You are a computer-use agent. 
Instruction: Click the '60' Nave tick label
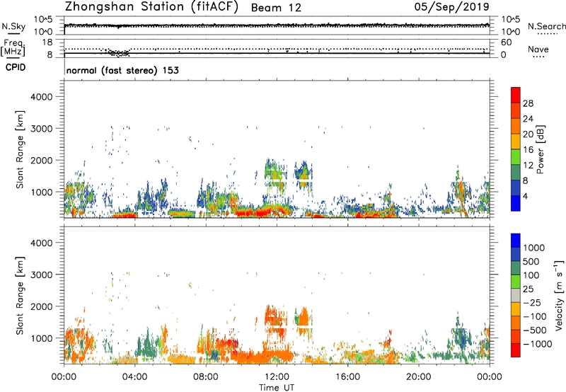point(506,42)
